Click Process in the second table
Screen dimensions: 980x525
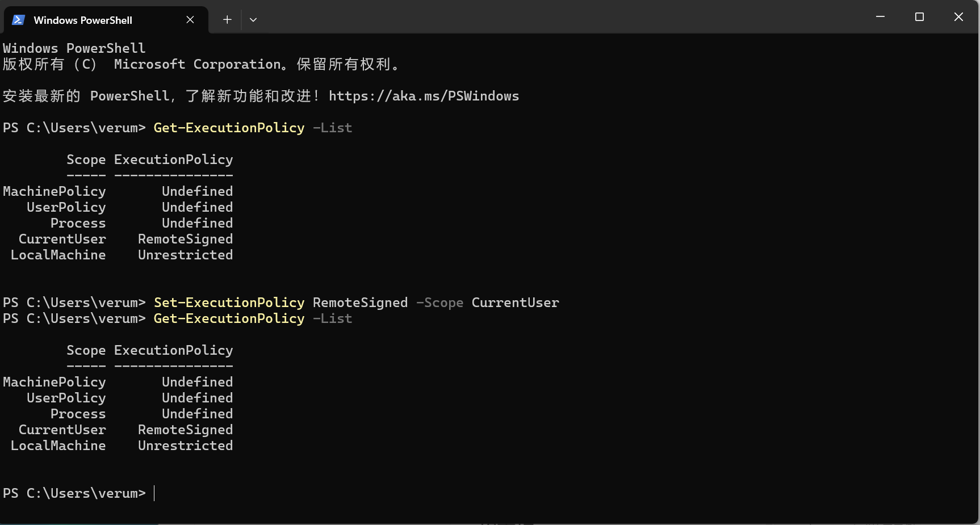[78, 414]
